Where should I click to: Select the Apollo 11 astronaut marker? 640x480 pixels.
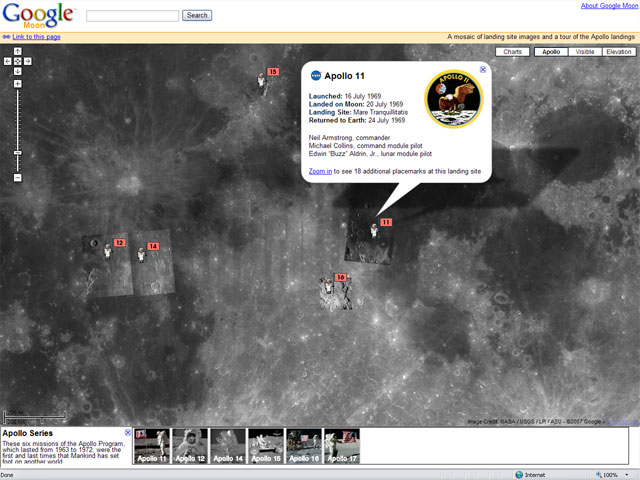(374, 230)
